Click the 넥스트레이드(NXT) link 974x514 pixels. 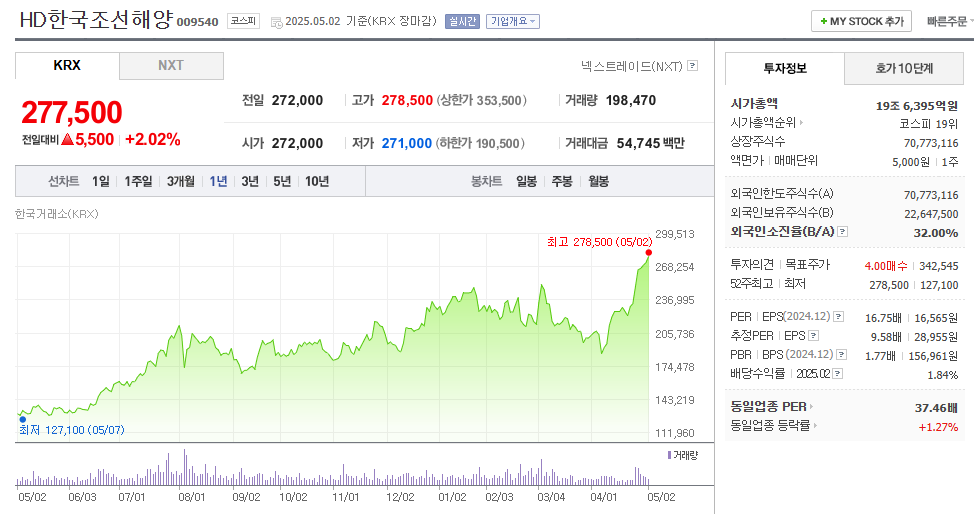click(631, 66)
